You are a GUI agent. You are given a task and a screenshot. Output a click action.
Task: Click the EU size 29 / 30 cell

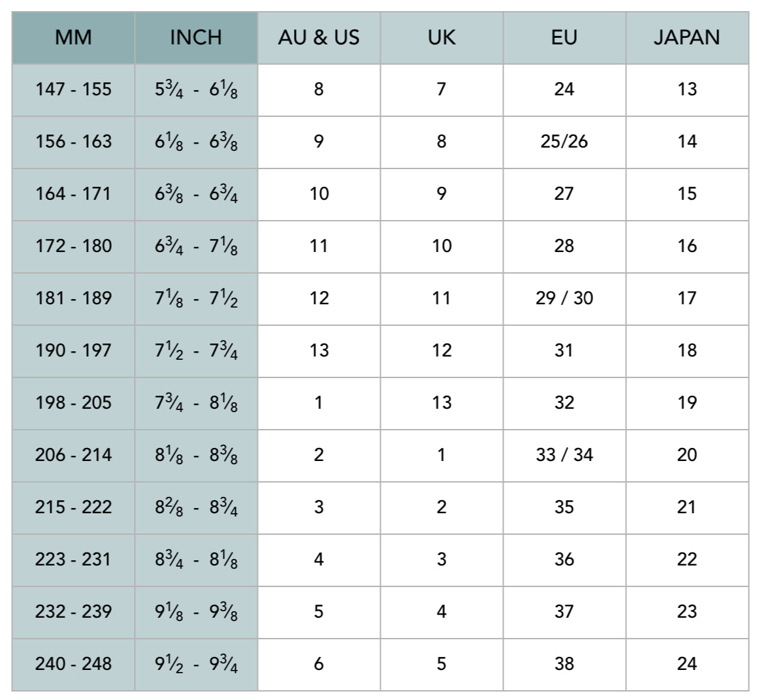[x=564, y=298]
